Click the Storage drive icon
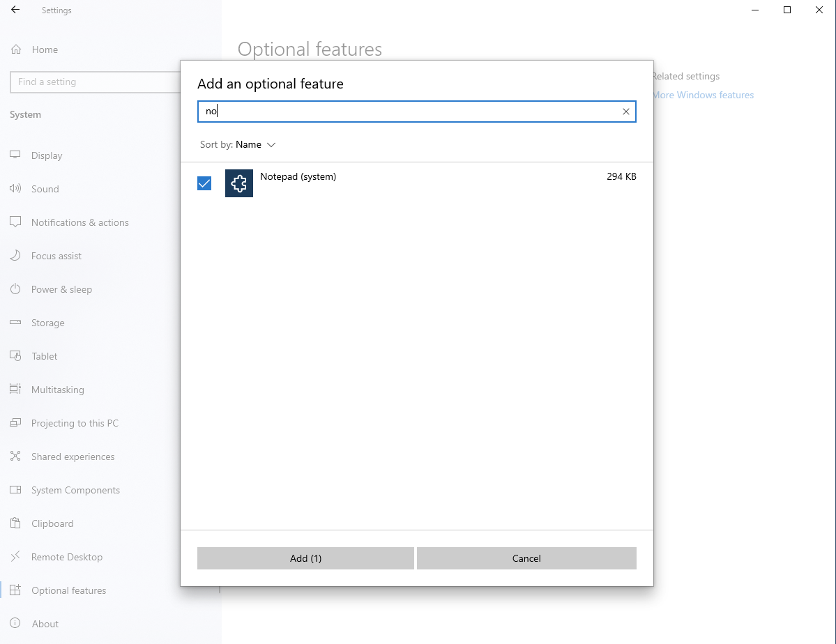The image size is (836, 644). (x=15, y=322)
